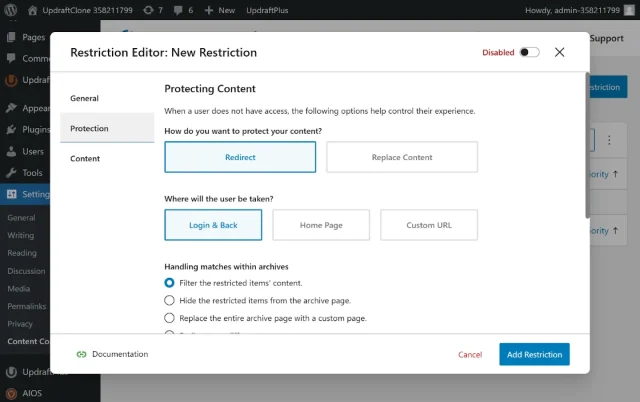Click the WordPress logo in admin bar
640x402 pixels.
click(11, 10)
